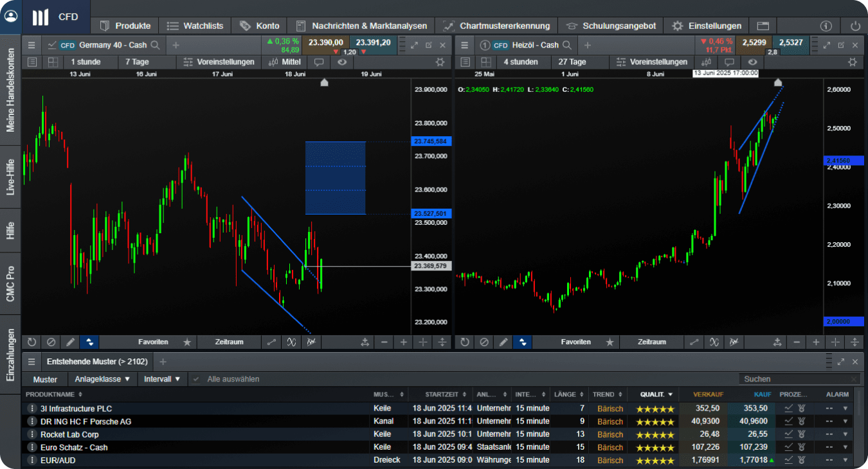Click the search magnifier next to Heizöl - Cash
This screenshot has height=469, width=868.
566,45
